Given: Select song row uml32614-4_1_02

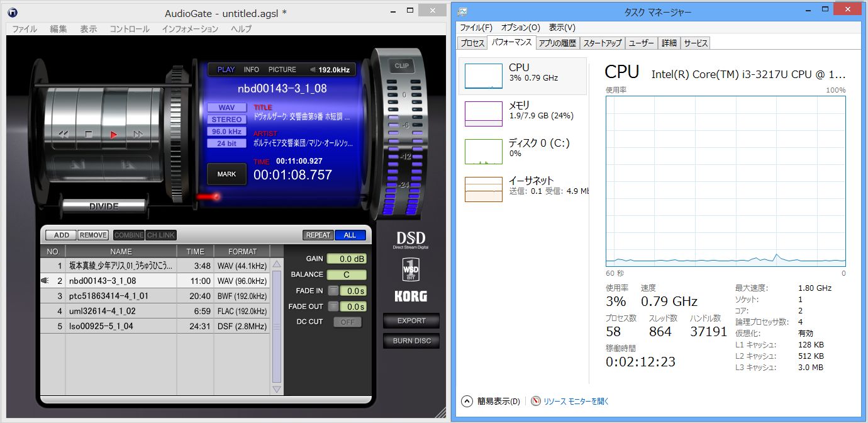Looking at the screenshot, I should (x=155, y=311).
